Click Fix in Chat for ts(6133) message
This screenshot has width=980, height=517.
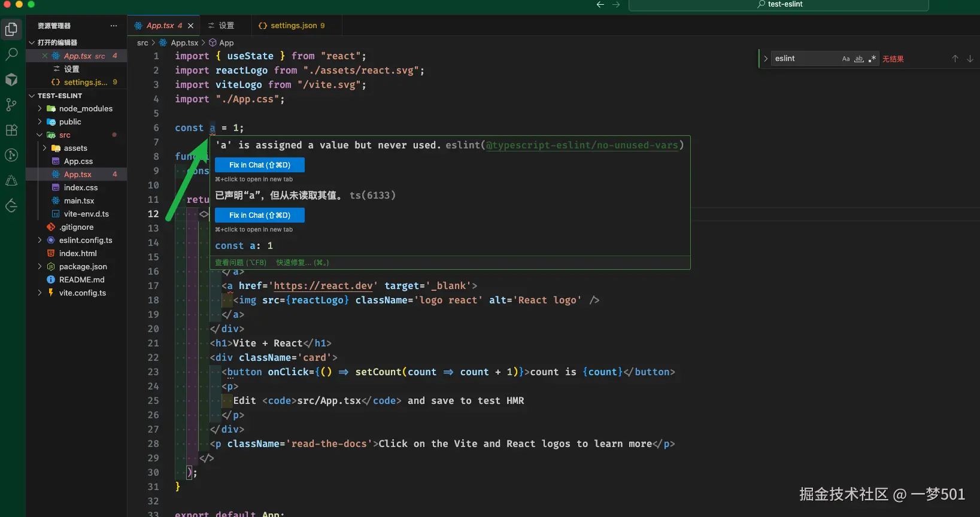coord(260,215)
